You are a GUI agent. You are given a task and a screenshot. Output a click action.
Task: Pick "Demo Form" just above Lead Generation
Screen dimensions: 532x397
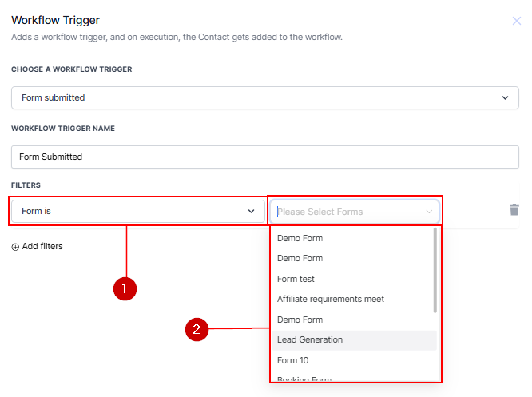pyautogui.click(x=300, y=320)
